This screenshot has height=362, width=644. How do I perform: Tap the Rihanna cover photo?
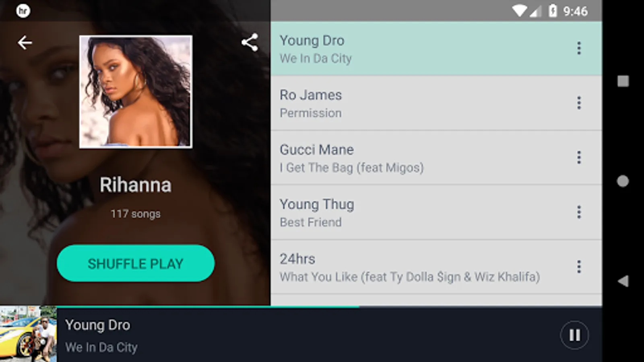136,92
